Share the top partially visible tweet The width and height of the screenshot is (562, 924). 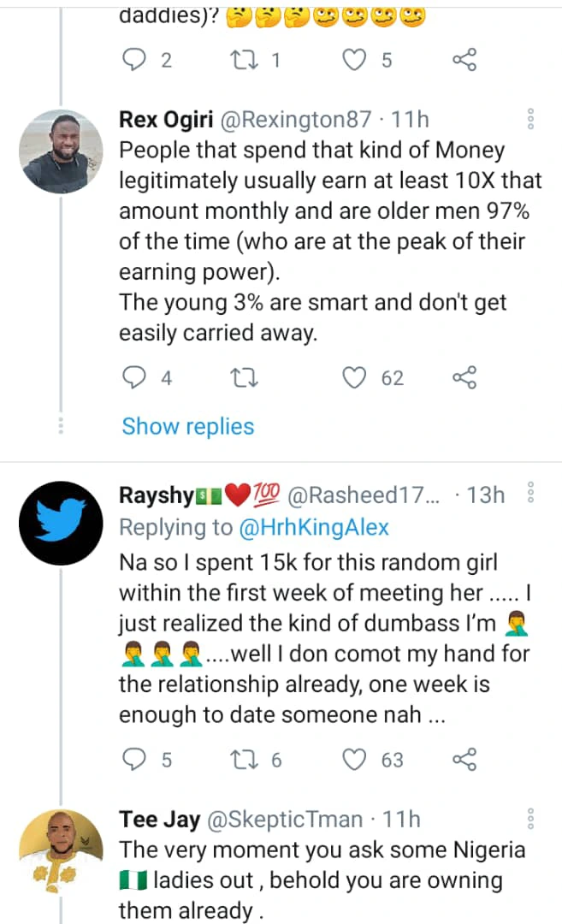click(x=463, y=60)
